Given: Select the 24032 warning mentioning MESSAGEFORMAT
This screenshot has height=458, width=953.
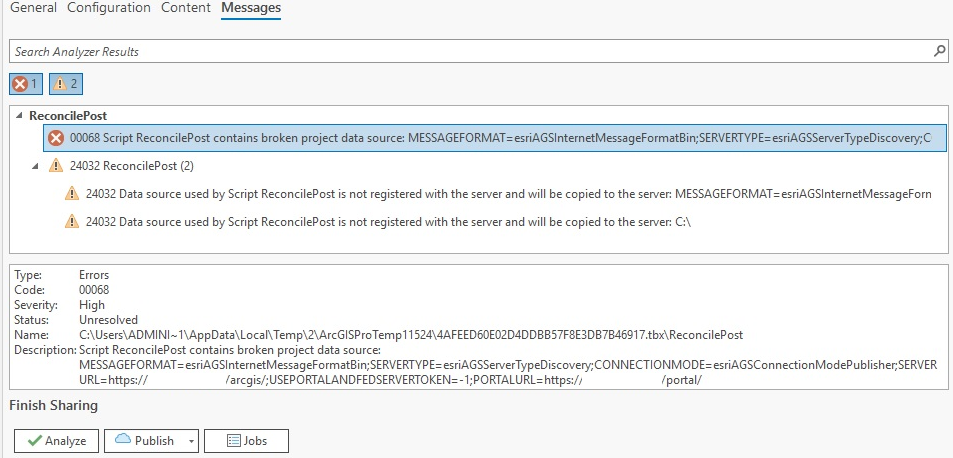Looking at the screenshot, I should click(x=498, y=194).
